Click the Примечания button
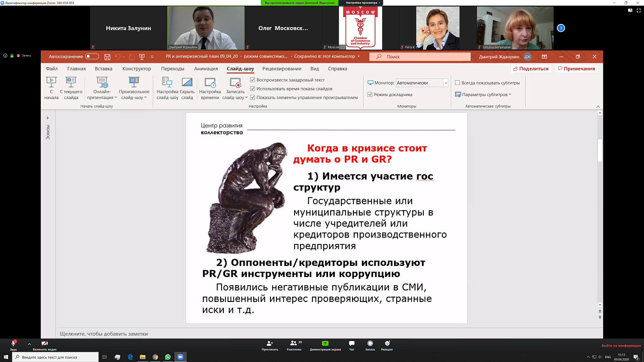The height and width of the screenshot is (362, 644). 577,69
